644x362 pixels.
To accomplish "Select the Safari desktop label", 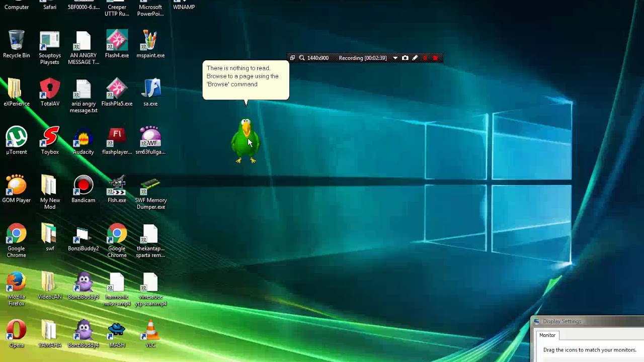I will (x=50, y=7).
